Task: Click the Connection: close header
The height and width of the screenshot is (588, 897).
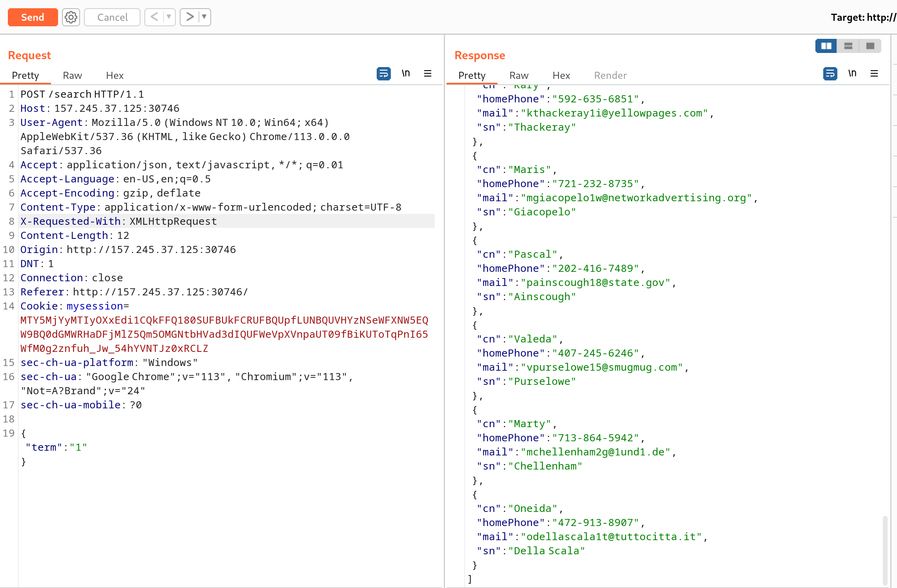Action: (71, 278)
